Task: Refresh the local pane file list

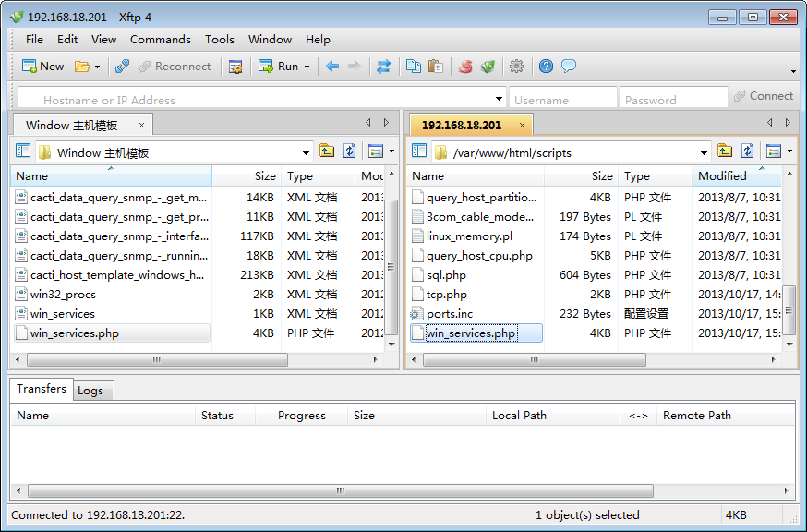Action: click(x=350, y=151)
